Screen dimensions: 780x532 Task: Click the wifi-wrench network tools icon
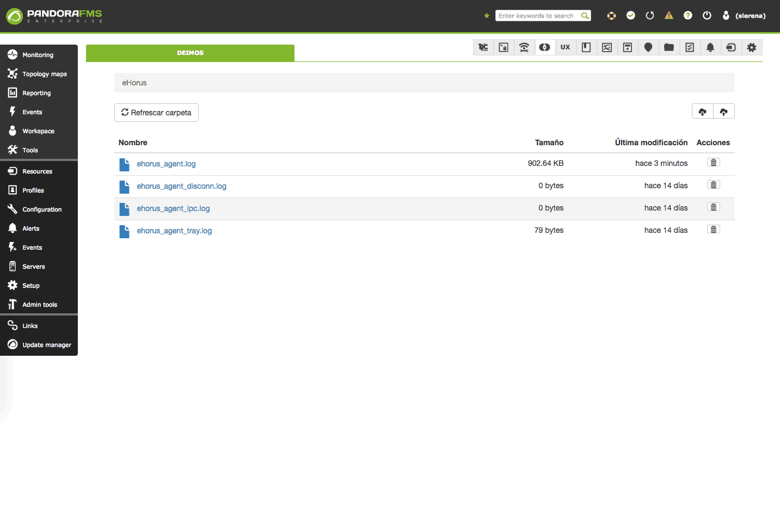(x=524, y=47)
